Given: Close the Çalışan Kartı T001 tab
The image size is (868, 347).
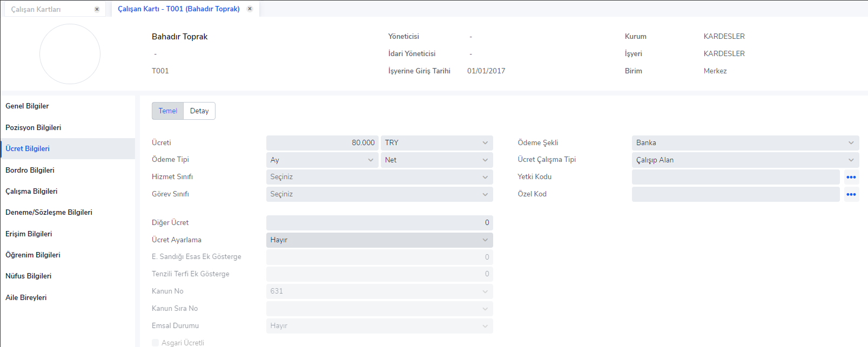Looking at the screenshot, I should coord(250,9).
